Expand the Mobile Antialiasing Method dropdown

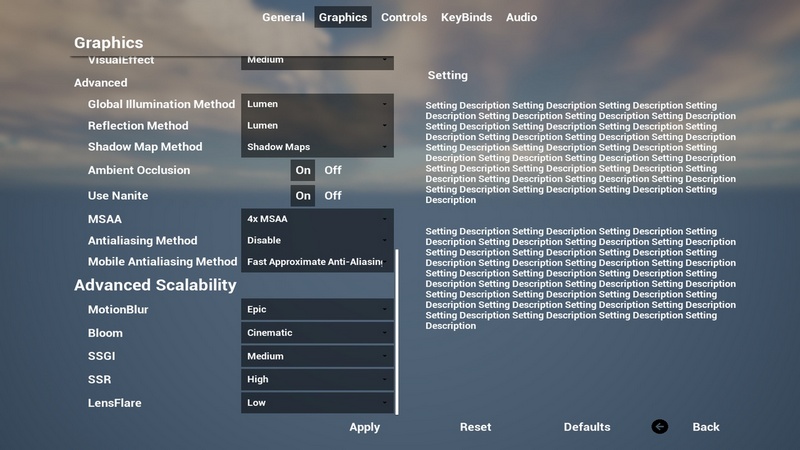coord(318,262)
